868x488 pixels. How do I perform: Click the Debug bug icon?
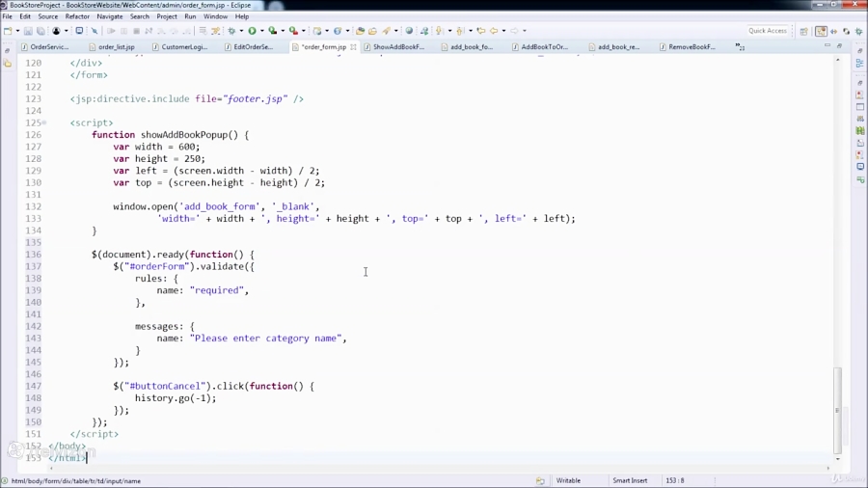(231, 31)
